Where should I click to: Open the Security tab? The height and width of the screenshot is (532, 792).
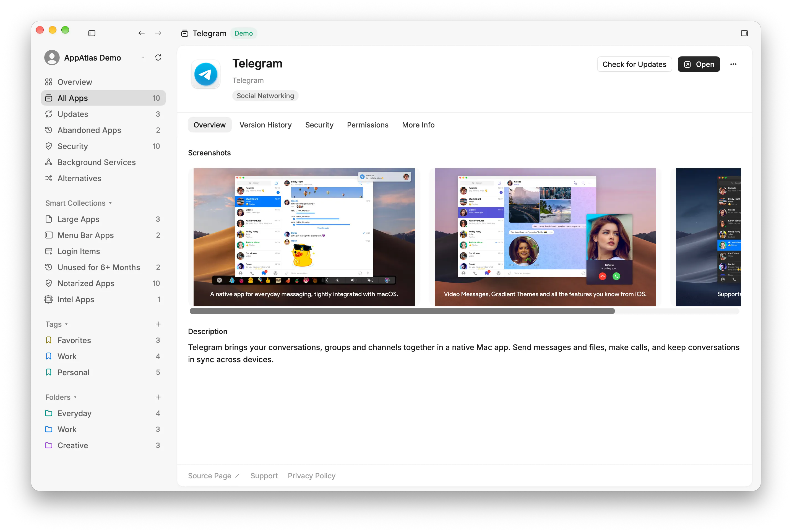pyautogui.click(x=319, y=125)
